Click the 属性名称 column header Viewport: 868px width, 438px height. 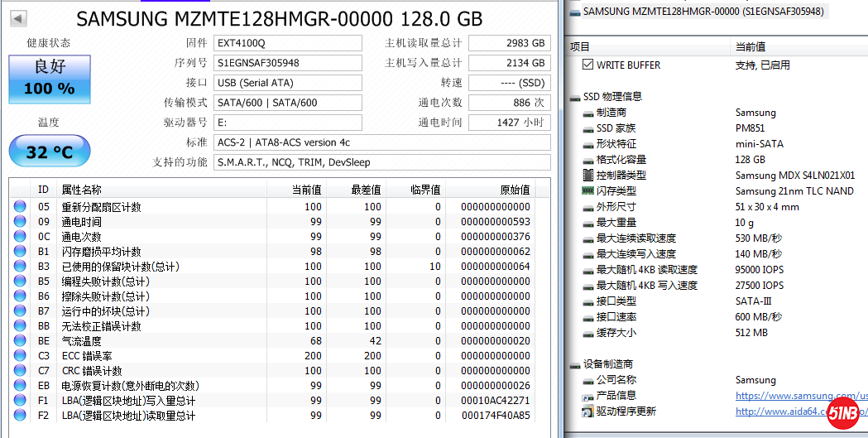[81, 190]
